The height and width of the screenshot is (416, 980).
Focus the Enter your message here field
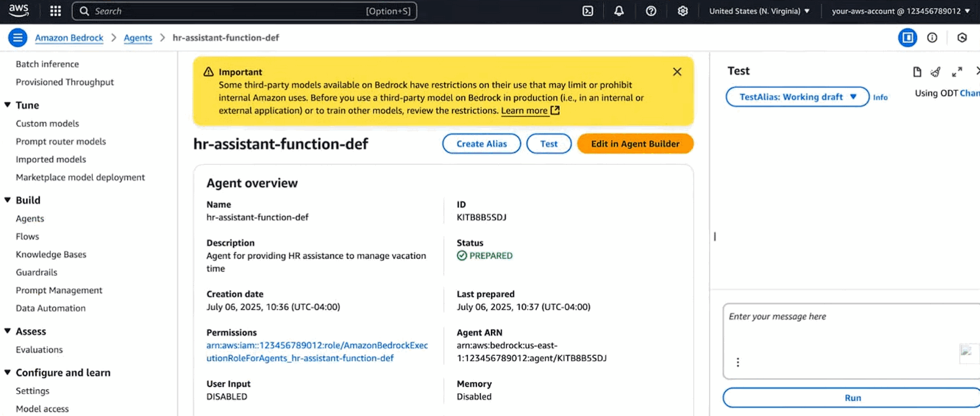(x=851, y=341)
